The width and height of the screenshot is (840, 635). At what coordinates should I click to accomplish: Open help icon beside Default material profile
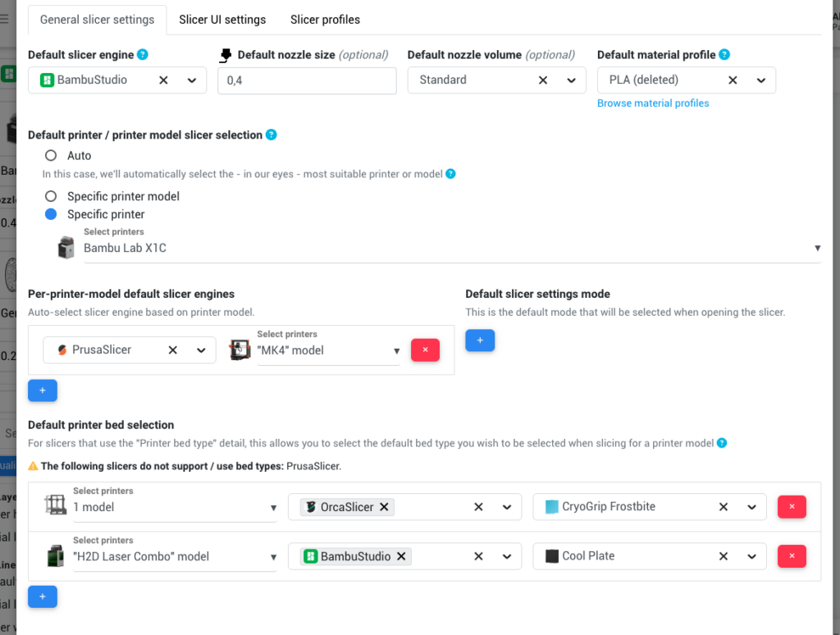724,55
